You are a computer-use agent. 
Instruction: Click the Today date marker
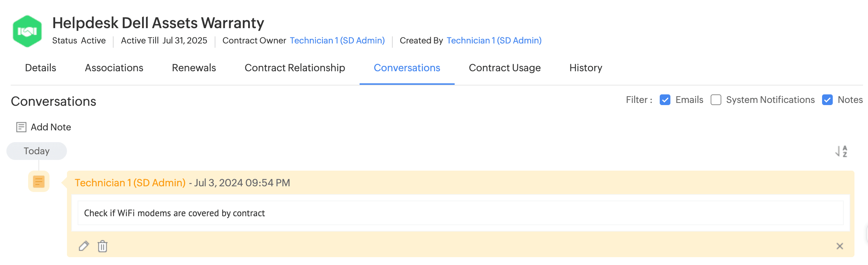(37, 151)
